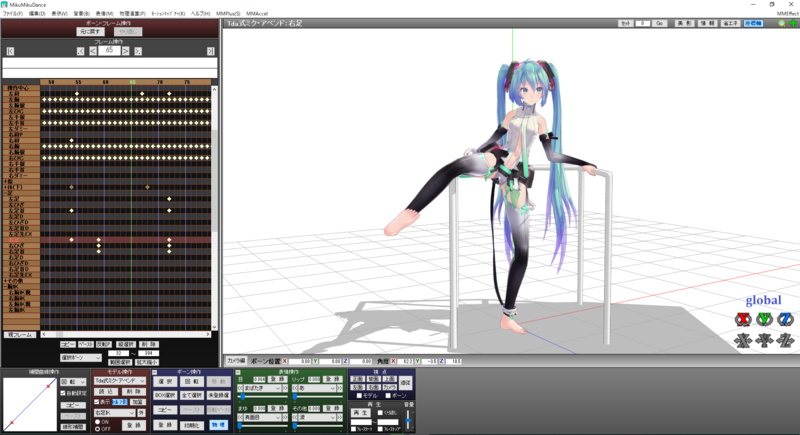Toggle the frame start checkbox in the playback panel
This screenshot has height=435, width=800.
(354, 429)
